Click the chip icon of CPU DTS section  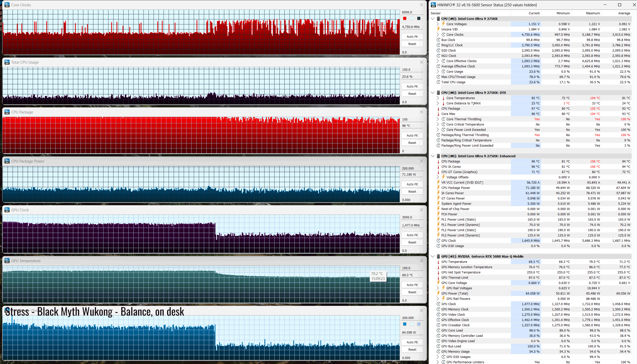[438, 93]
